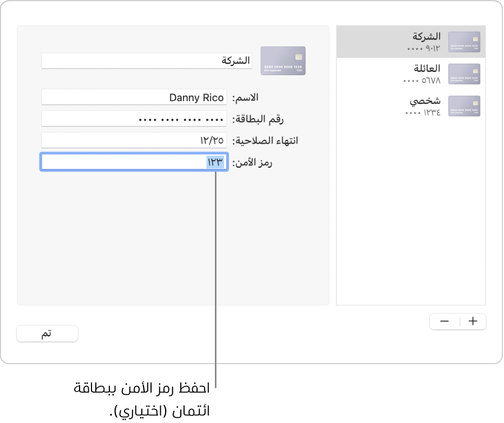Click the Danny Rico name field

(134, 97)
